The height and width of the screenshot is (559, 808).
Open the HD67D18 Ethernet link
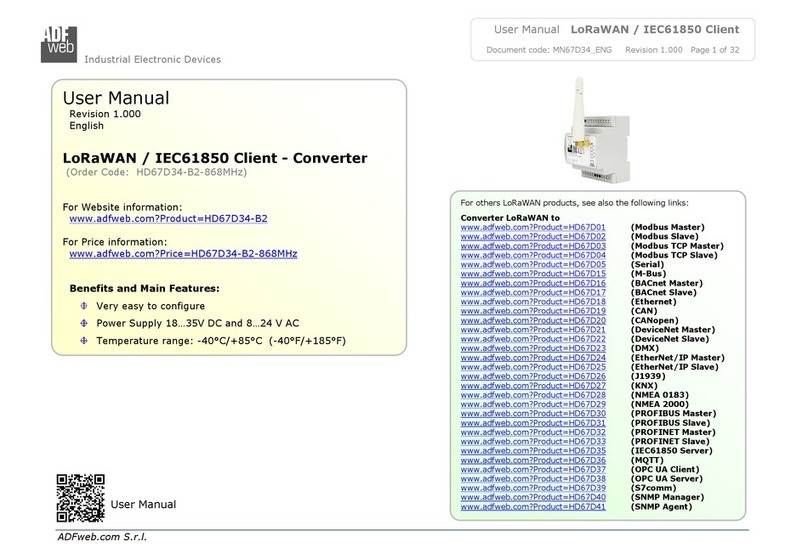coord(533,301)
